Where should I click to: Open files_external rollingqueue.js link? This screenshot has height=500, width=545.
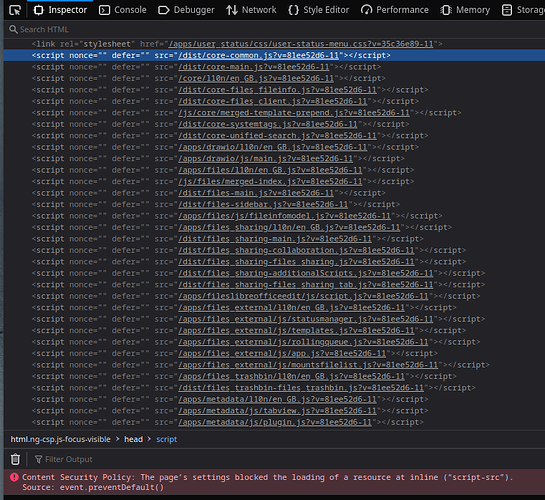click(x=303, y=342)
